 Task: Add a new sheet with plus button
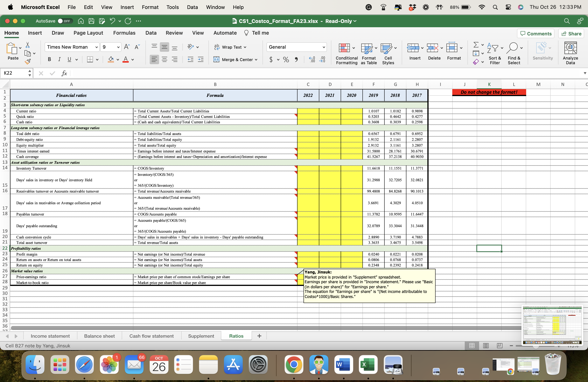[259, 336]
